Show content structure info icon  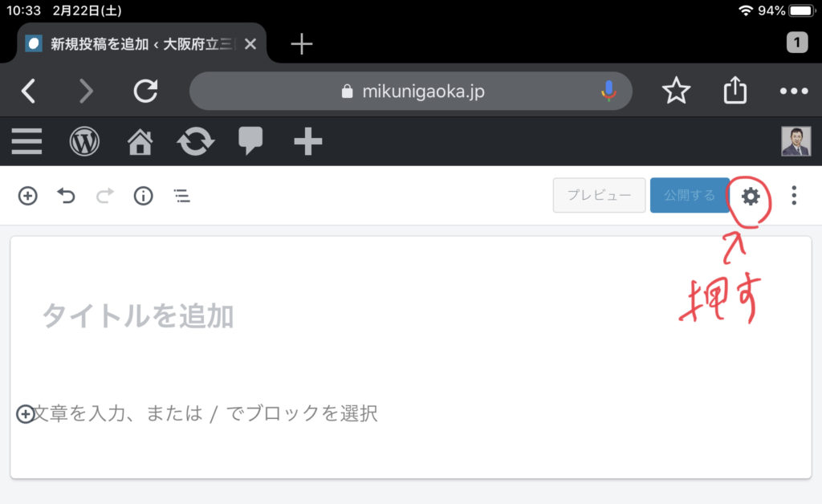(x=143, y=196)
